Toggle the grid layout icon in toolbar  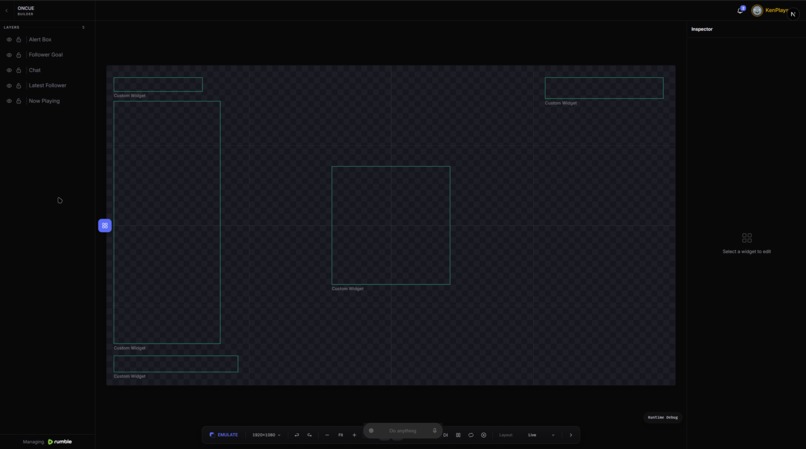pos(458,435)
